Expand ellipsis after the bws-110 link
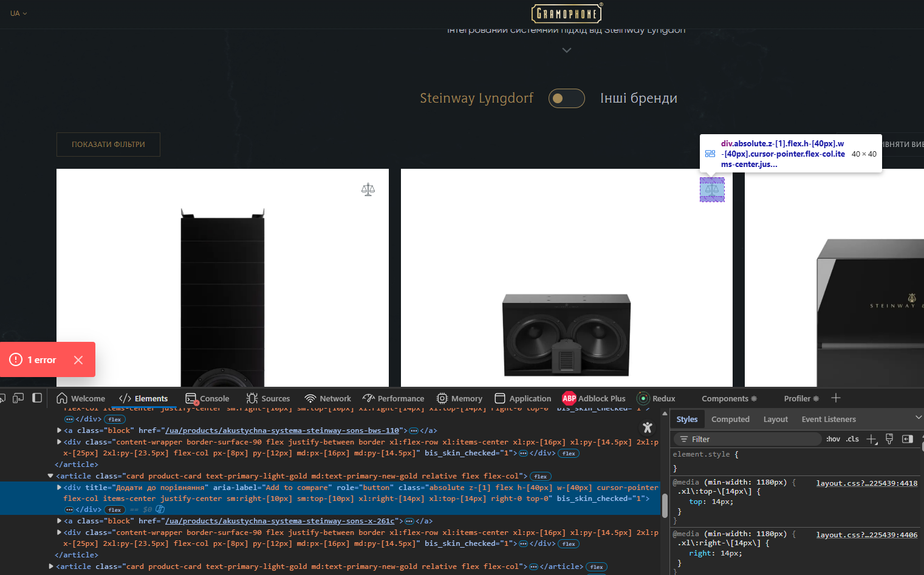Image resolution: width=924 pixels, height=575 pixels. (x=414, y=430)
